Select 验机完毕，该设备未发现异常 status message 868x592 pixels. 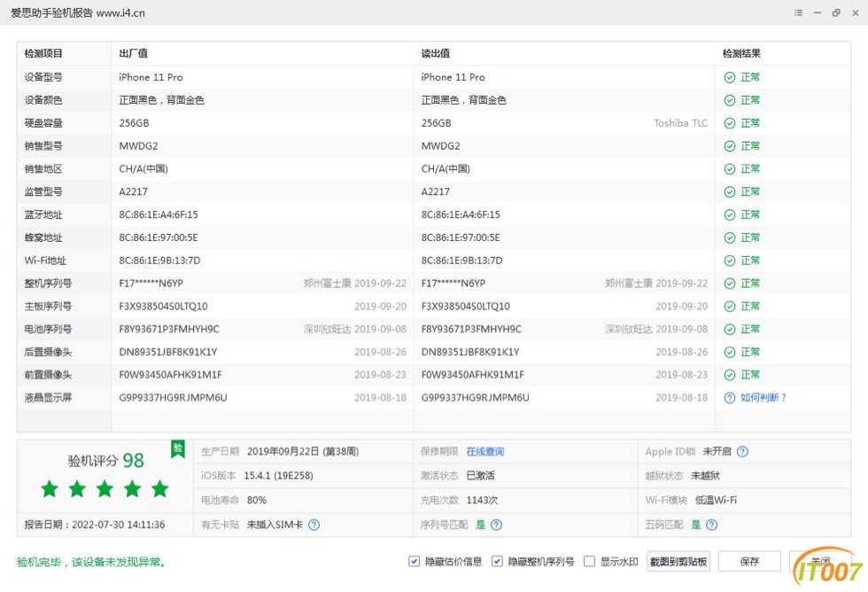[91, 562]
